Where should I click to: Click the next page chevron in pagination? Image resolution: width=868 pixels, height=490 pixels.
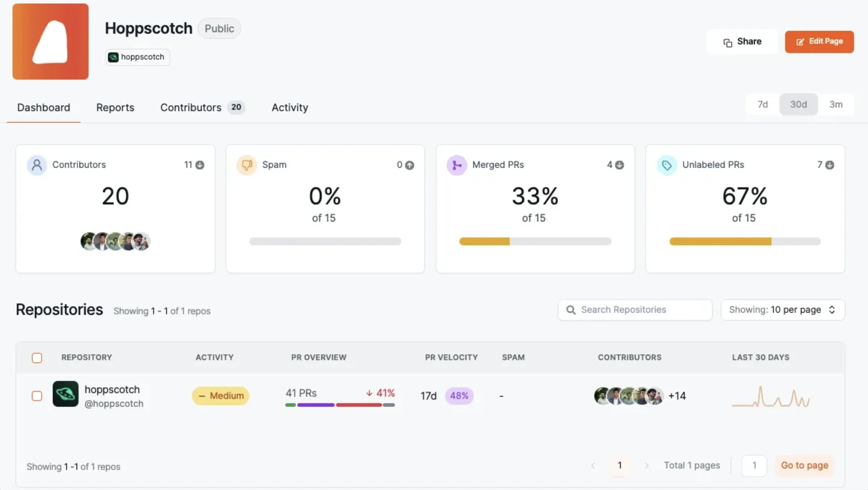647,465
